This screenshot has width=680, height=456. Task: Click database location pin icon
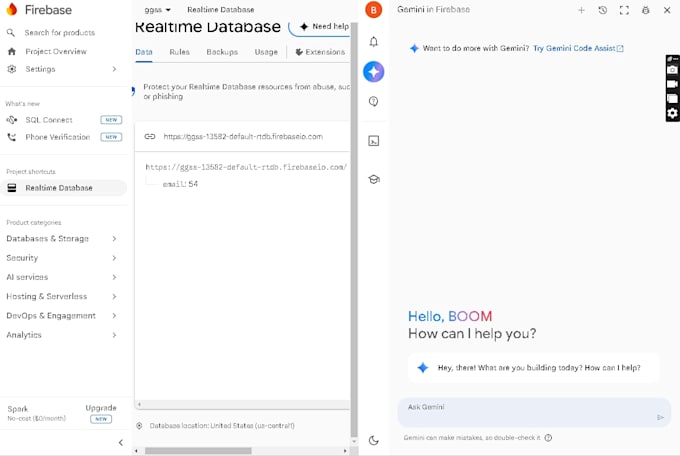(139, 426)
